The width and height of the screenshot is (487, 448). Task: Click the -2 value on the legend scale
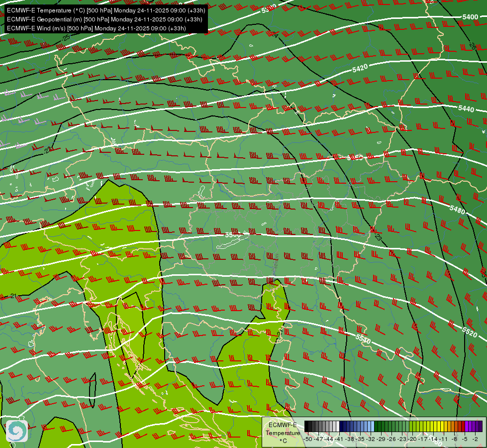pyautogui.click(x=475, y=439)
